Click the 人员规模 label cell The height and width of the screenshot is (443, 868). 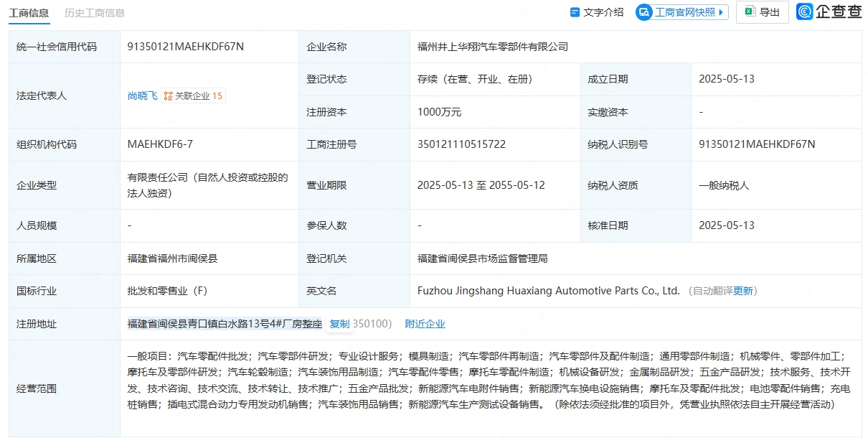coord(65,225)
